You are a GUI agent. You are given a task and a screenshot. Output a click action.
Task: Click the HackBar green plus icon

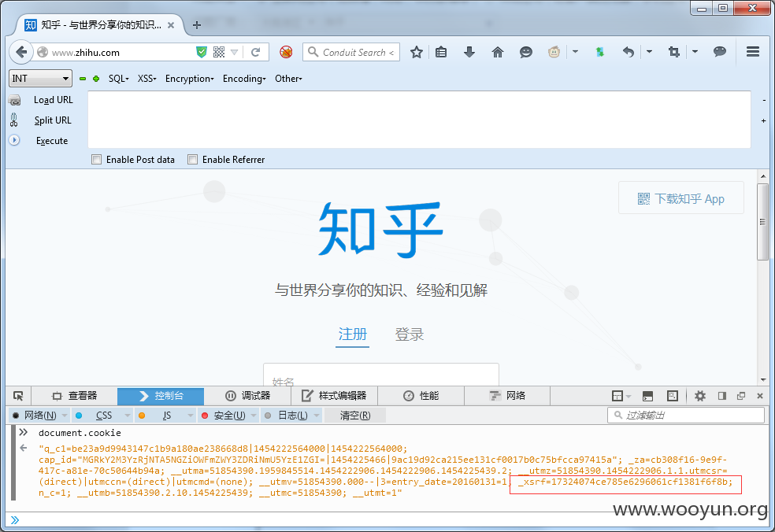(x=96, y=79)
